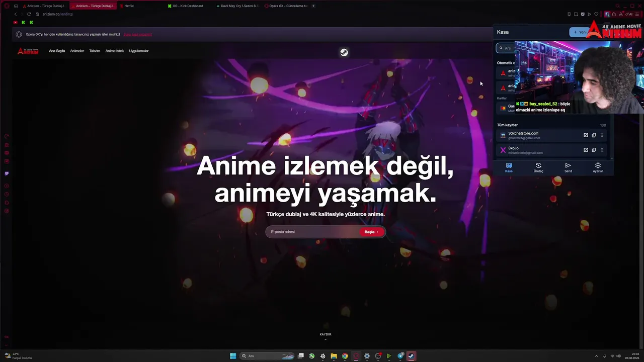Click the Windows taskbar search box
Viewport: 644px width, 362px height.
tap(267, 356)
